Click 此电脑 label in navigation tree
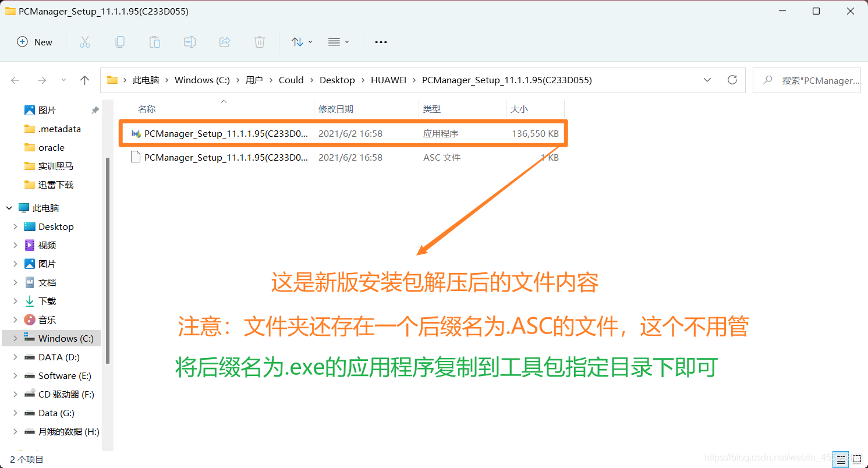This screenshot has height=468, width=868. click(46, 208)
